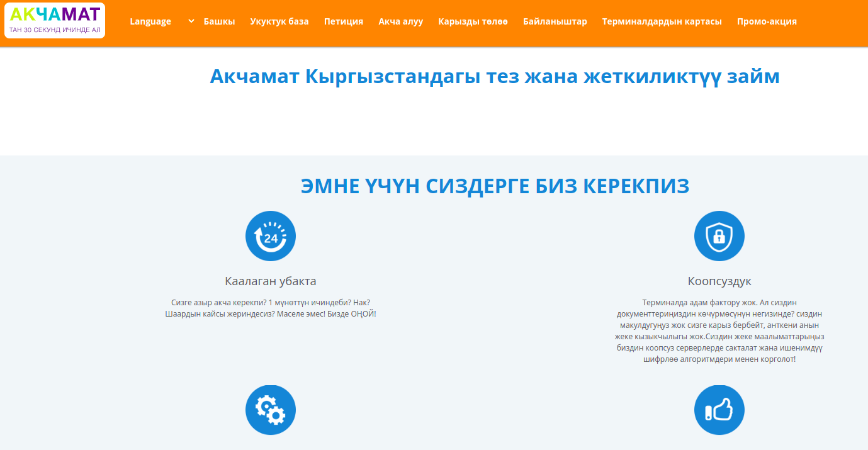Click the Каалаган убакта title
Image resolution: width=868 pixels, height=450 pixels.
coord(271,281)
